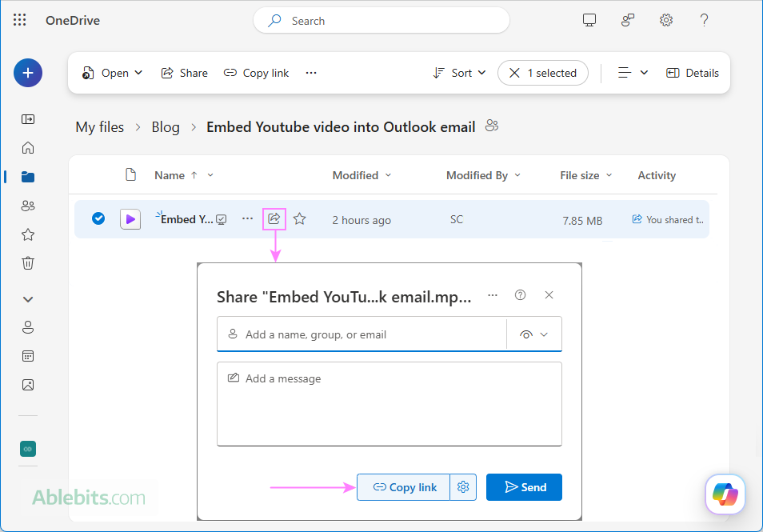The image size is (763, 532).
Task: Click the blue plus Add new button
Action: [28, 73]
